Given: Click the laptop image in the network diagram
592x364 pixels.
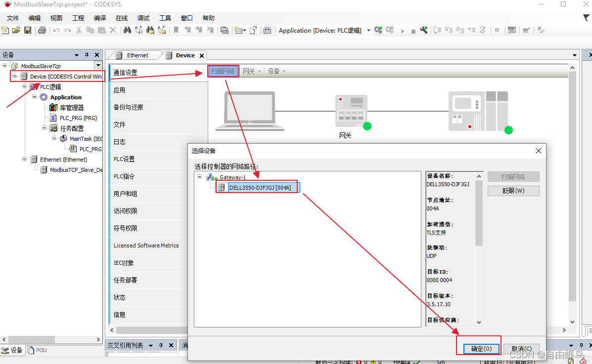Looking at the screenshot, I should (x=250, y=111).
